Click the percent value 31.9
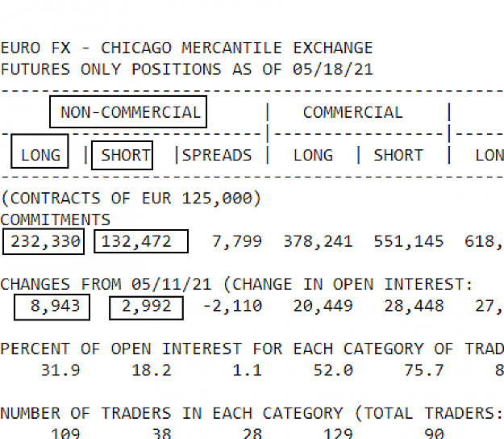This screenshot has width=504, height=439. [x=60, y=370]
